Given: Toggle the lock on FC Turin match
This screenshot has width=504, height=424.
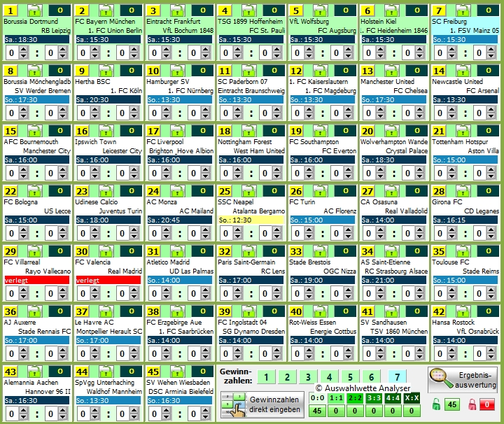Looking at the screenshot, I should point(320,191).
